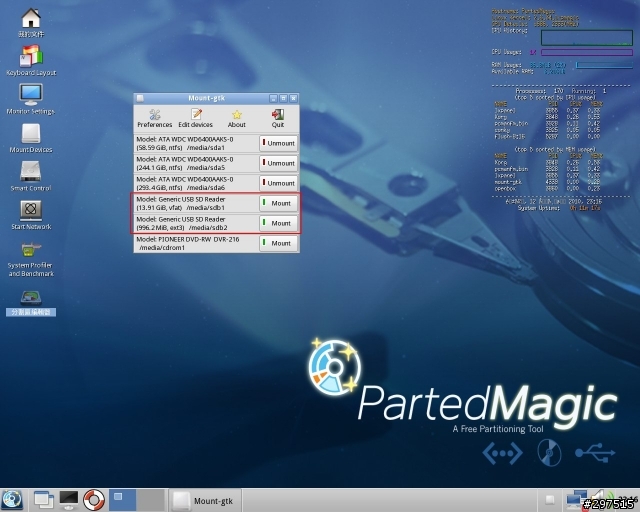
Task: Open the home folder desktop icon
Action: coord(31,23)
